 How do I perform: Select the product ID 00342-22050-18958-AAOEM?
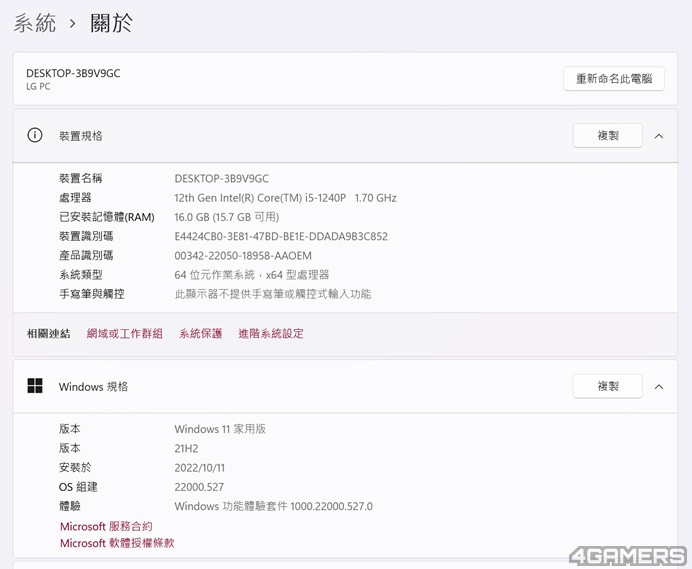(243, 256)
